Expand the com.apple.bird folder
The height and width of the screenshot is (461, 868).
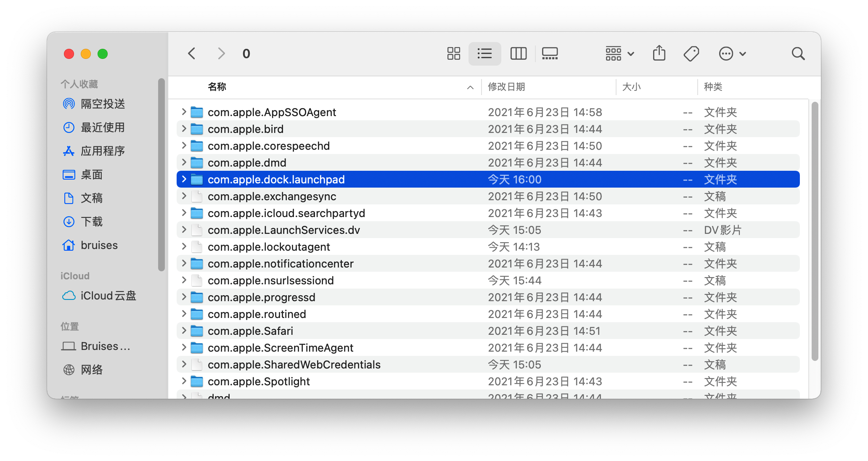(x=184, y=129)
